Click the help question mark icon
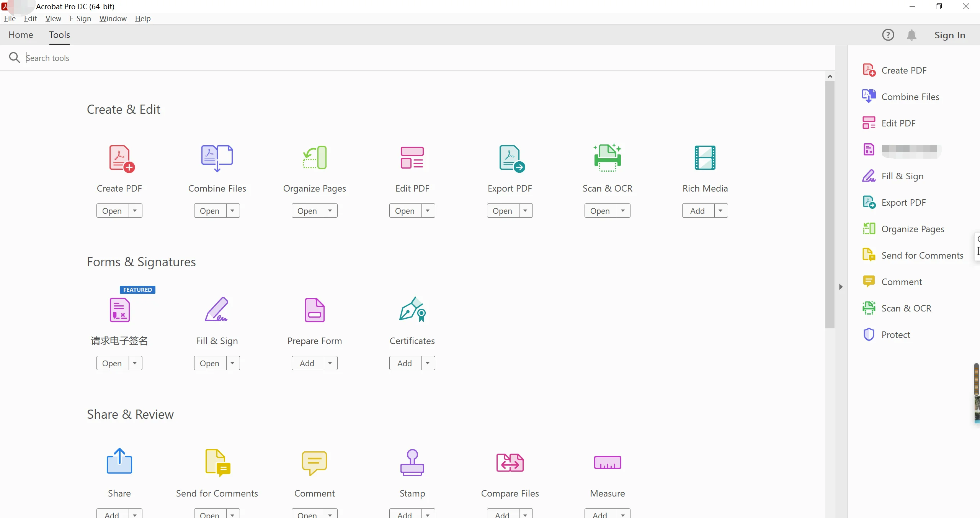The image size is (980, 518). (x=888, y=35)
